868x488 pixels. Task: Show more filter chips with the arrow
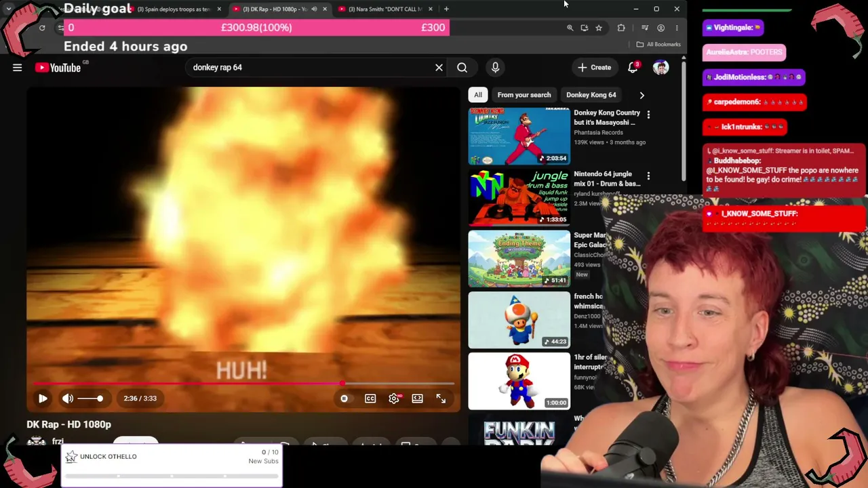[642, 95]
